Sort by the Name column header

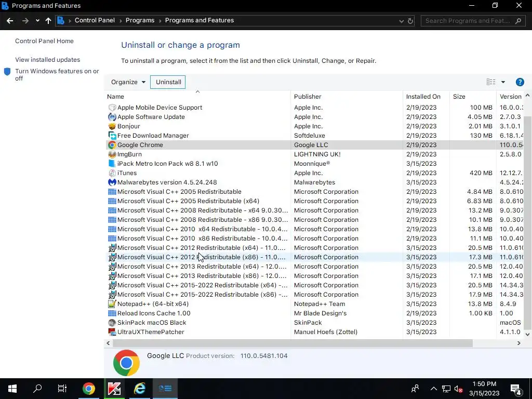click(x=197, y=97)
